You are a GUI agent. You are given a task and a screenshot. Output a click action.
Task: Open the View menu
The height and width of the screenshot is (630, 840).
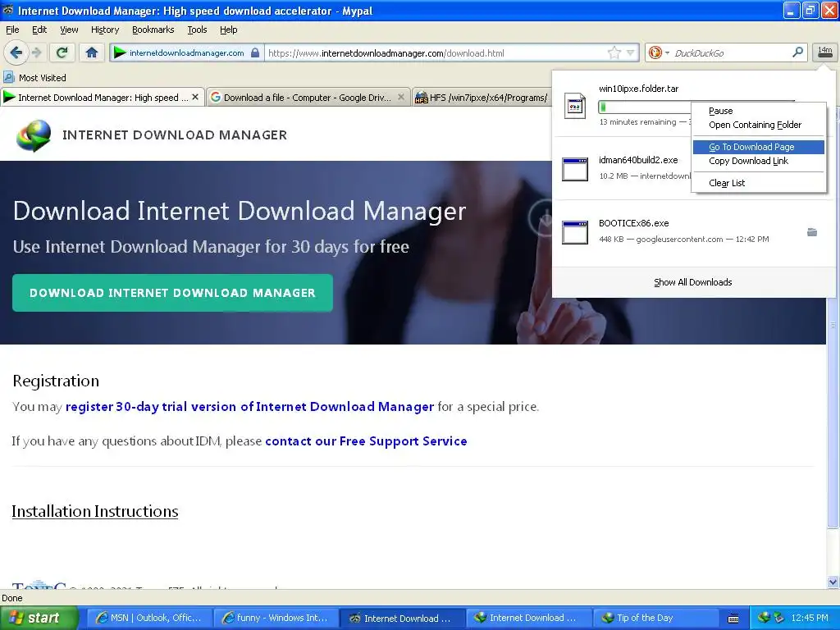(69, 30)
